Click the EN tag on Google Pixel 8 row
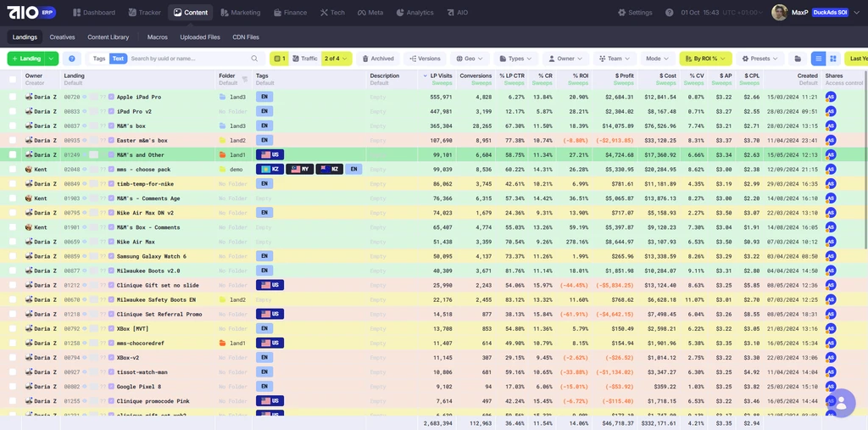 [x=264, y=386]
